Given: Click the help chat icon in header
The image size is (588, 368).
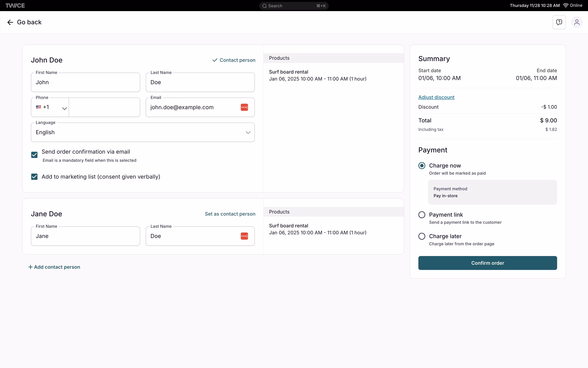Looking at the screenshot, I should [559, 22].
